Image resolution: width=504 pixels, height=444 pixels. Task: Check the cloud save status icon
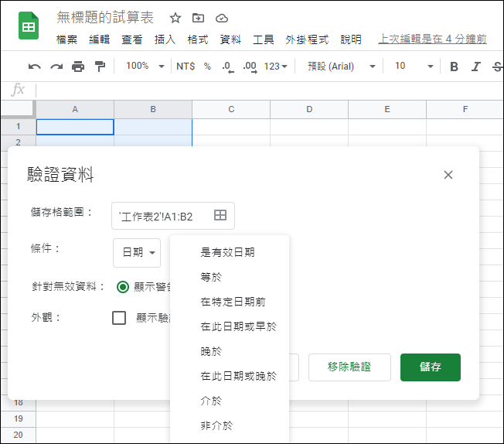221,19
